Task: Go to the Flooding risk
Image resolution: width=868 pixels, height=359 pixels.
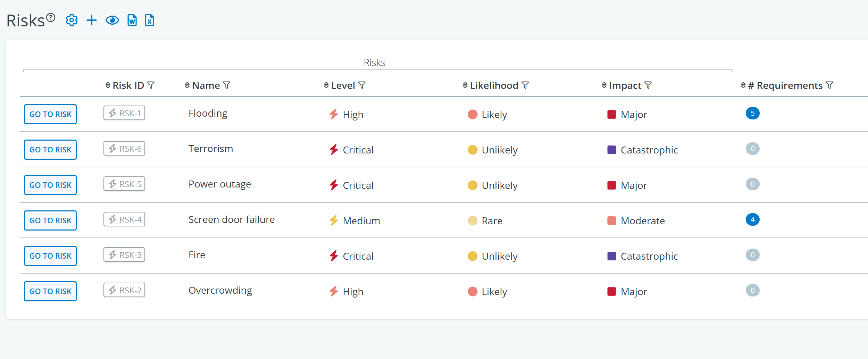Action: point(50,114)
